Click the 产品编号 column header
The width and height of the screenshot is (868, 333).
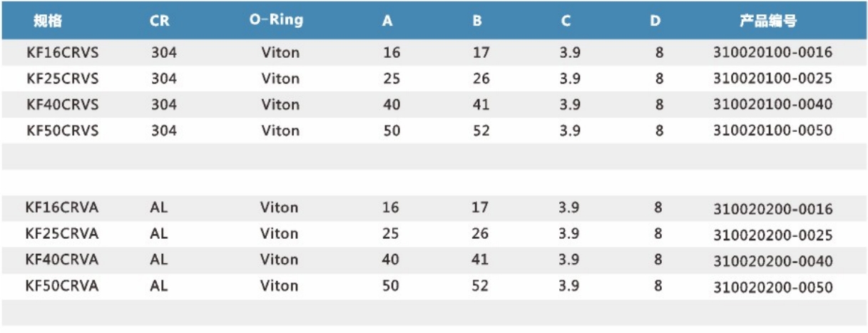(x=767, y=21)
